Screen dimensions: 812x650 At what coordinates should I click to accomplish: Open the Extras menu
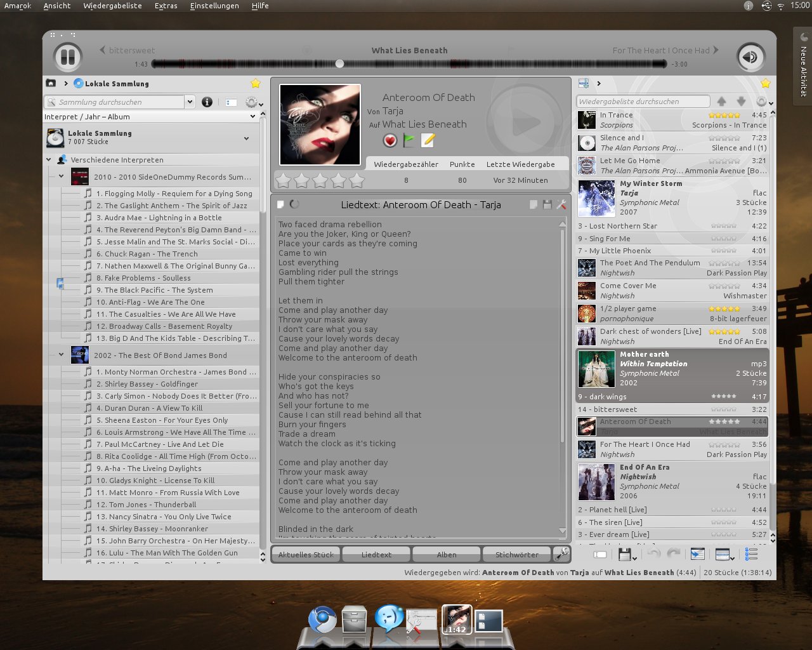pyautogui.click(x=166, y=6)
